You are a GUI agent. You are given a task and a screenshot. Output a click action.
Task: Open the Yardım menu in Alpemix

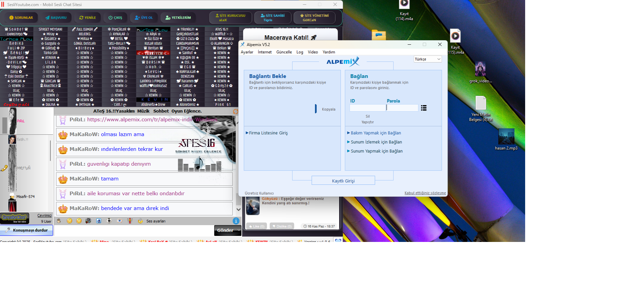pyautogui.click(x=329, y=52)
